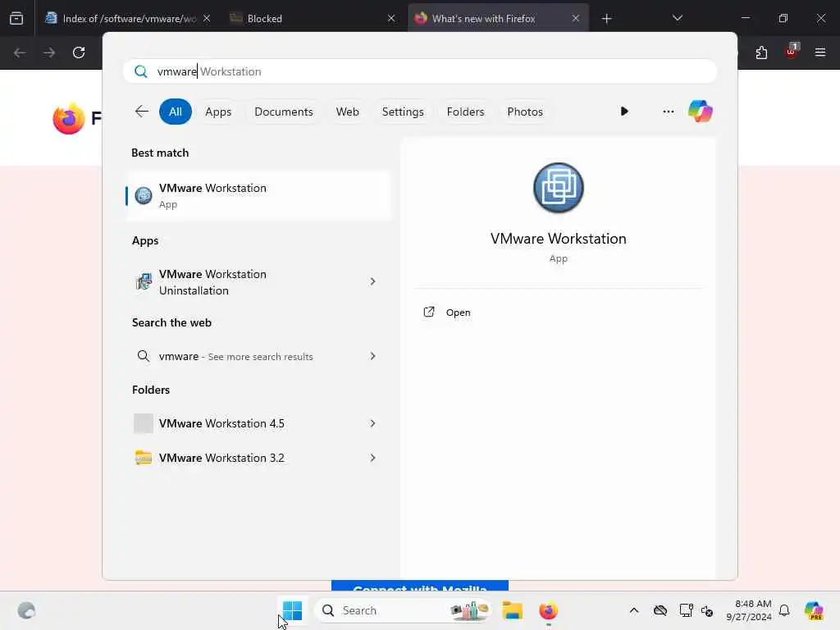Show more filters with play arrow
This screenshot has height=630, width=840.
tap(624, 112)
